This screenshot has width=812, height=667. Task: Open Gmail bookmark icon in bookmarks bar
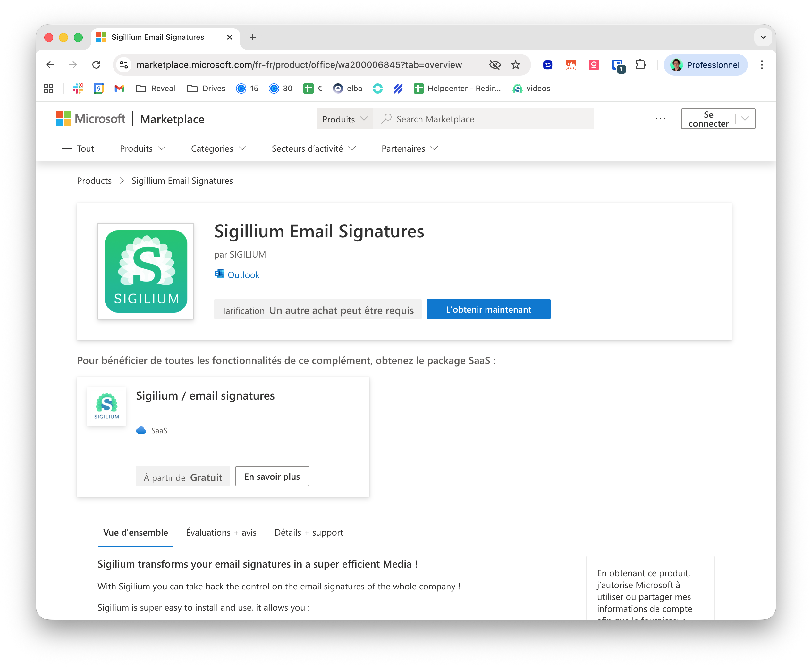(x=119, y=89)
